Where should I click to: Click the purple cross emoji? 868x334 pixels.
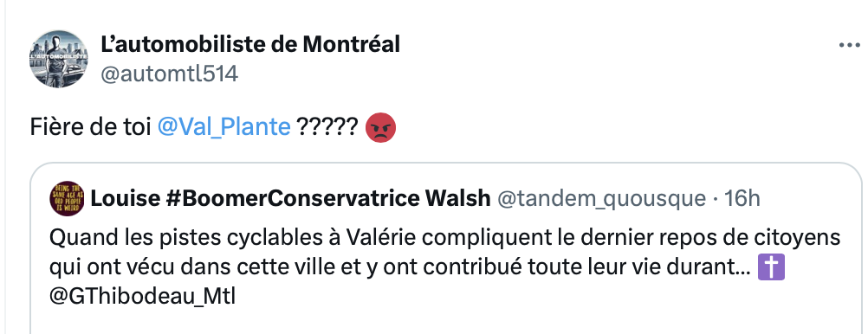[x=771, y=267]
